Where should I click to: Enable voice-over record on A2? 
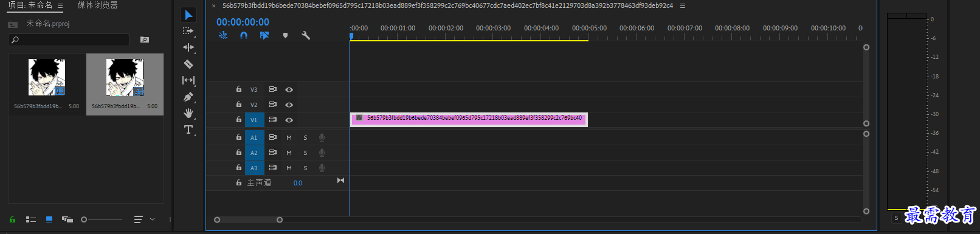point(322,153)
